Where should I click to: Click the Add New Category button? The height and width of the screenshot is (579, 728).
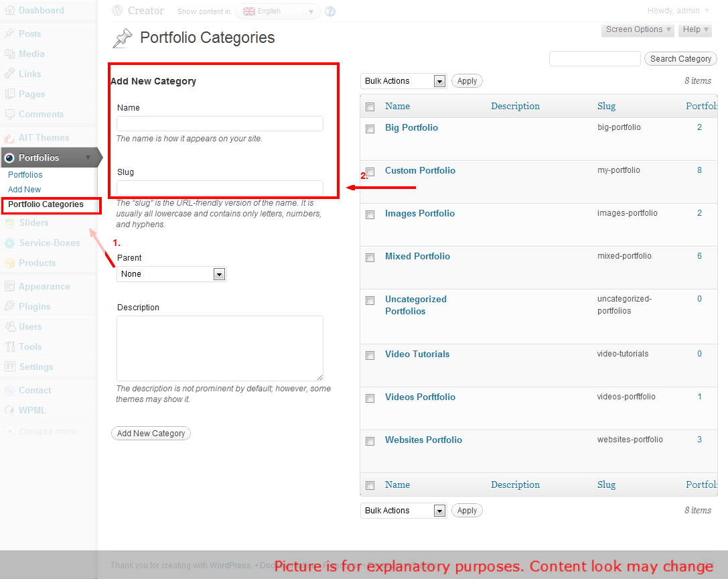151,434
